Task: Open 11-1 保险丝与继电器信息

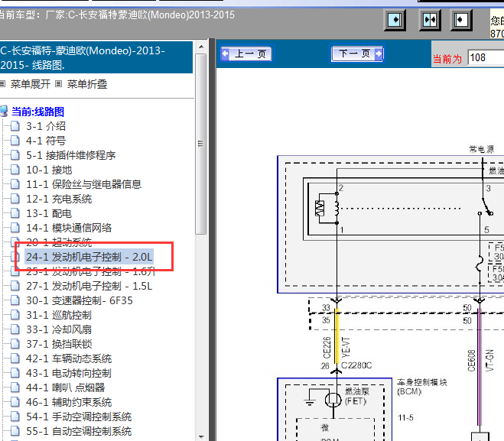Action: point(83,184)
